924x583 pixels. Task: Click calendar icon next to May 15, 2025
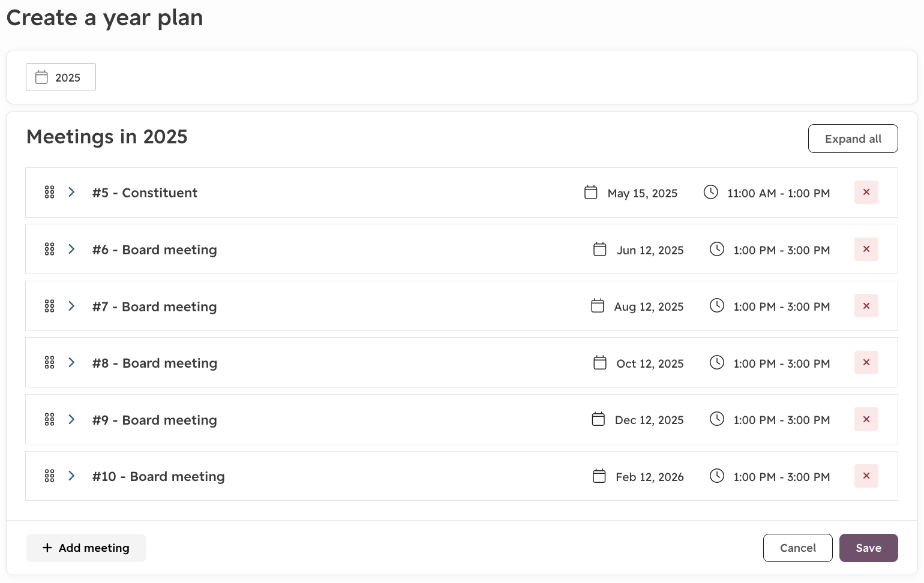pyautogui.click(x=591, y=193)
